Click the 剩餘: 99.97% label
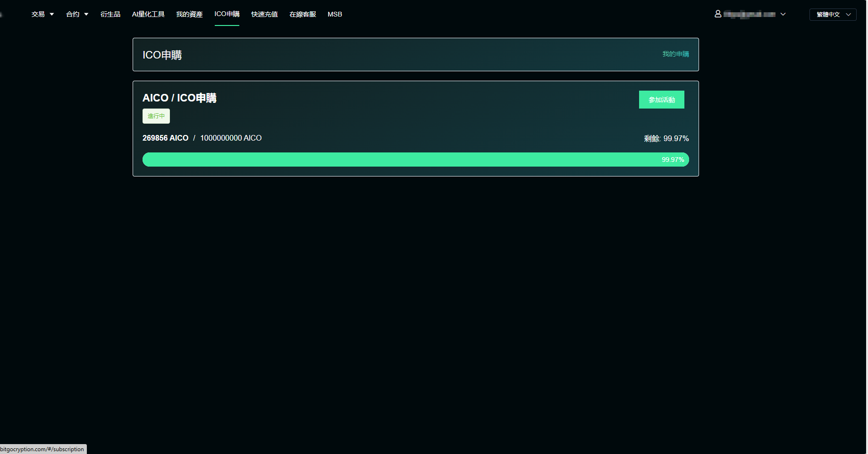 (666, 138)
